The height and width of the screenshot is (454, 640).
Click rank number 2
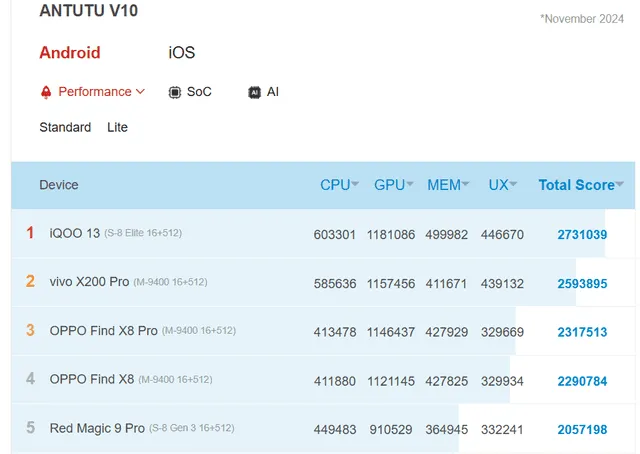click(x=30, y=281)
